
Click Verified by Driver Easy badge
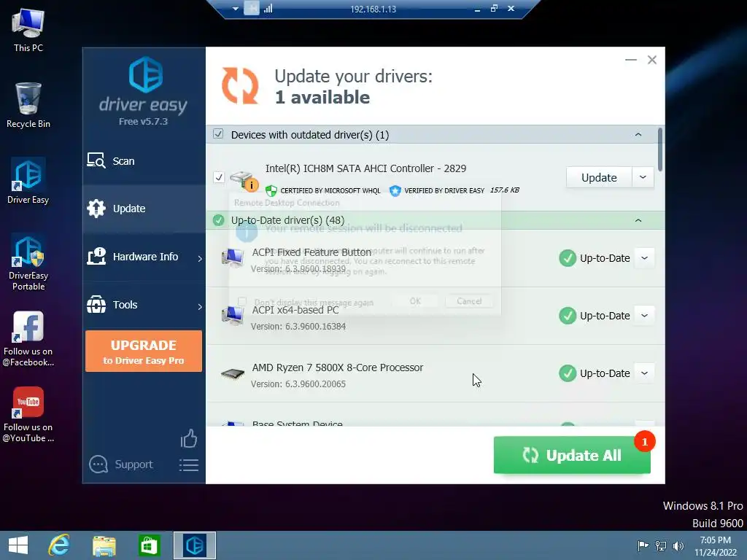click(x=395, y=190)
